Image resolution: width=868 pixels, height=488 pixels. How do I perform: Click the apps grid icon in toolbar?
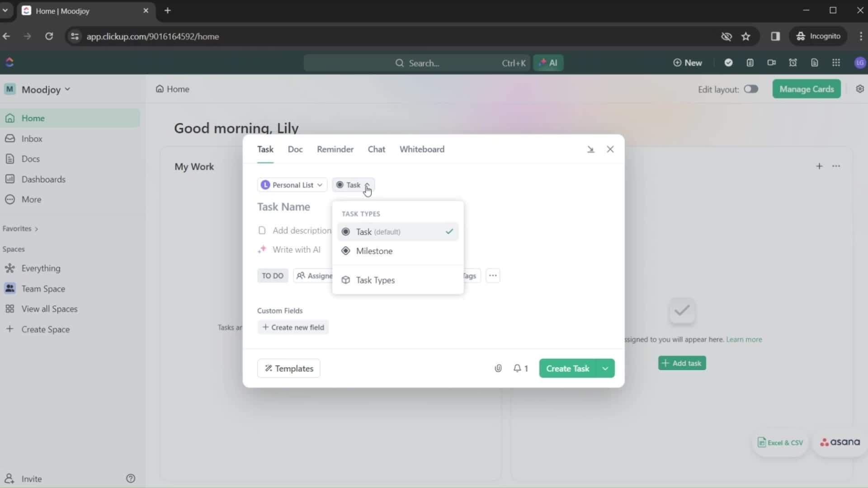coord(837,62)
